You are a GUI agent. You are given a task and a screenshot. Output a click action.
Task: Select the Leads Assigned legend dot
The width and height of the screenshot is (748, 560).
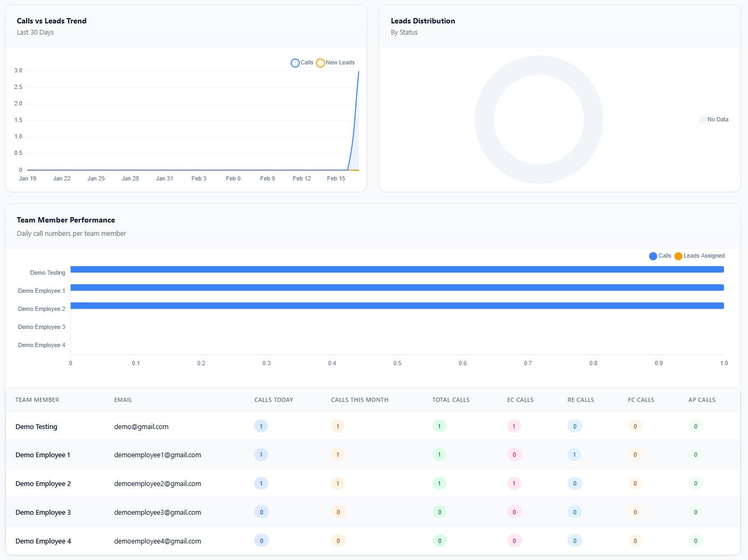pyautogui.click(x=678, y=256)
